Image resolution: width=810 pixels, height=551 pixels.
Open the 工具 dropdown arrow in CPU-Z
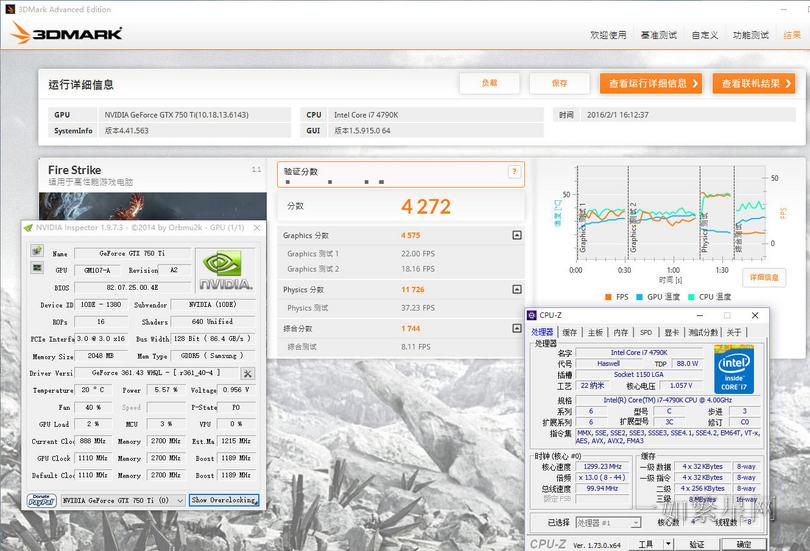(668, 544)
